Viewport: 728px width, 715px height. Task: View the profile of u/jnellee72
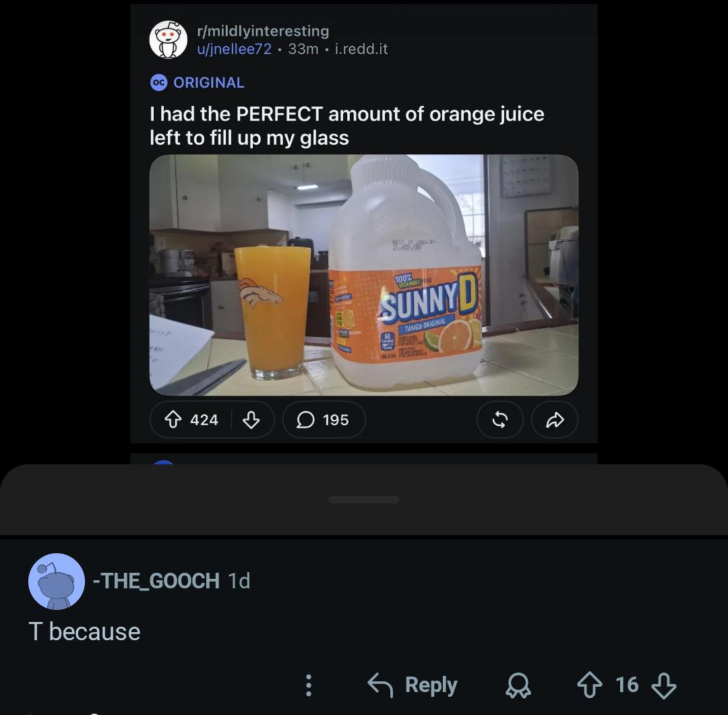[x=234, y=49]
